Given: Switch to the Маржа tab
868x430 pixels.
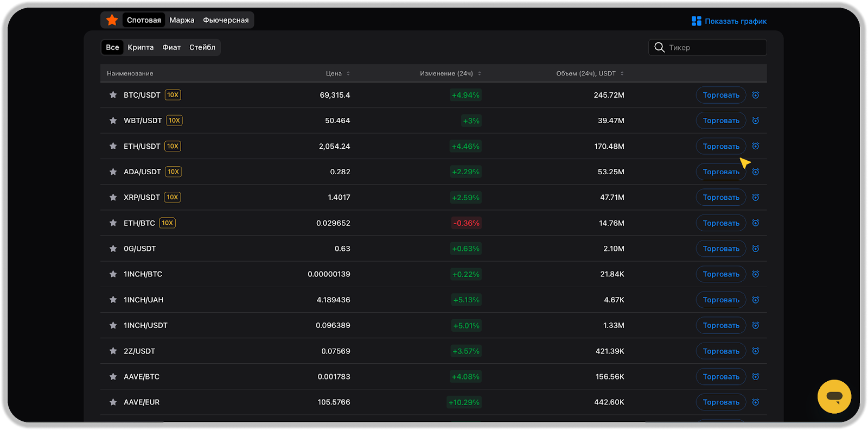Looking at the screenshot, I should tap(182, 20).
